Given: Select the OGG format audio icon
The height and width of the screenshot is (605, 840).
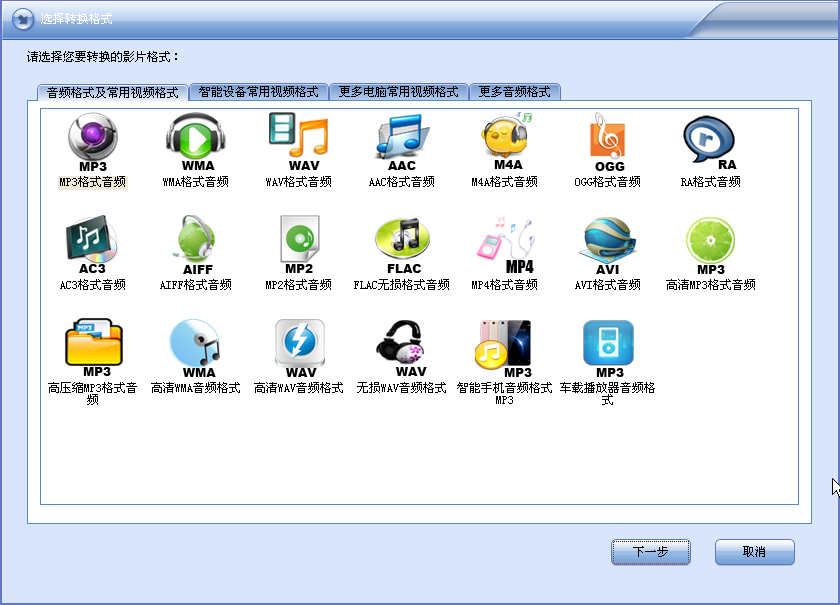Looking at the screenshot, I should pos(608,140).
